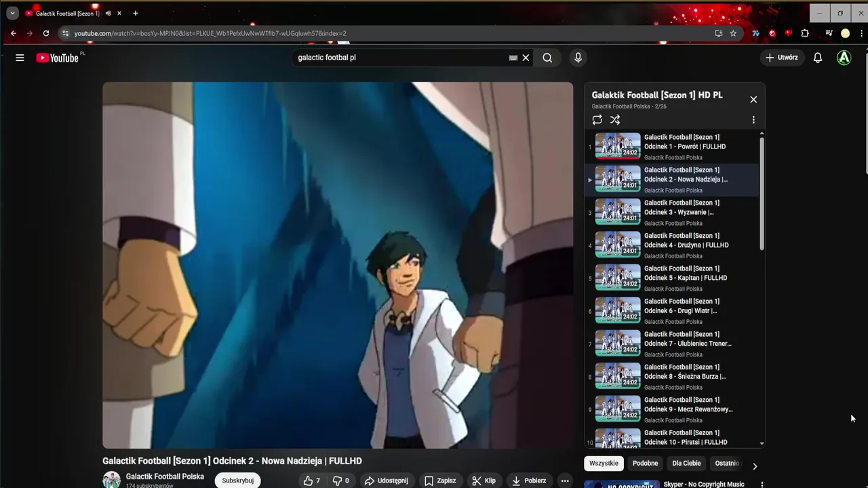Click the search magnifier button
The image size is (868, 488).
[547, 58]
